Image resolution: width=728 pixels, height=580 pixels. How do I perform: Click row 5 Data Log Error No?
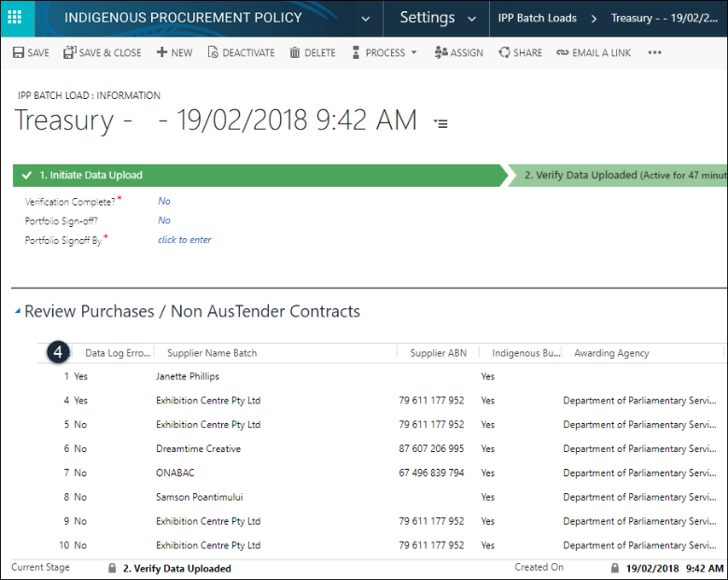coord(80,424)
